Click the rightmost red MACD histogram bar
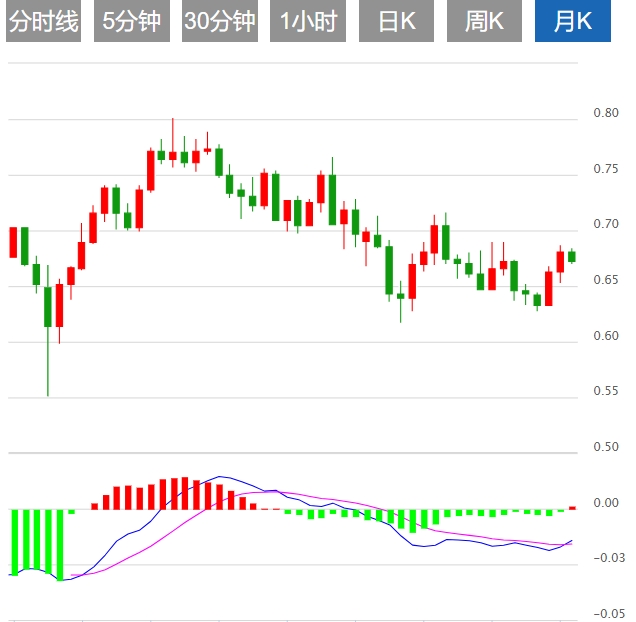This screenshot has width=636, height=622. 573,508
